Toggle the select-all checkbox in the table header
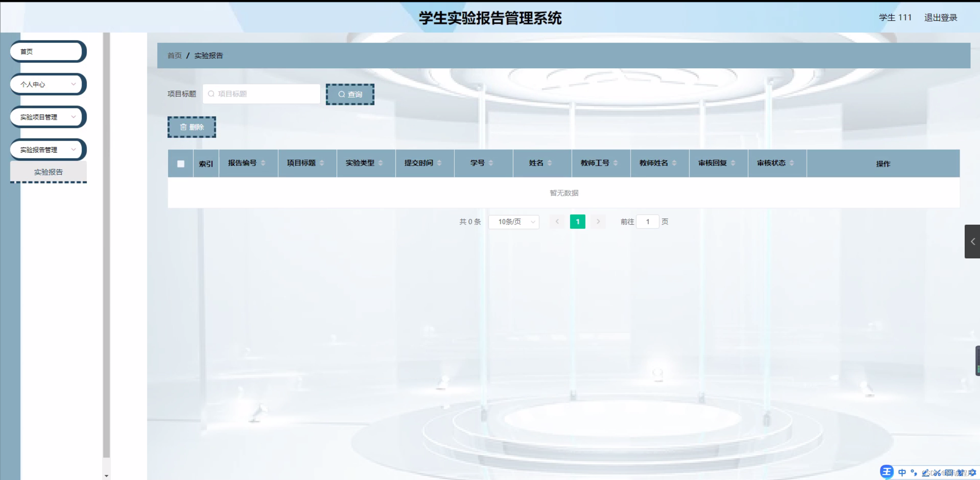This screenshot has height=480, width=980. (180, 163)
